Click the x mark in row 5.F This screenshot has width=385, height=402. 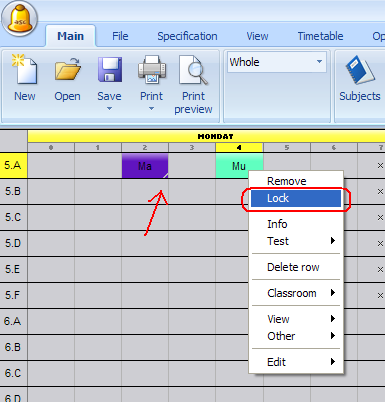coord(380,296)
